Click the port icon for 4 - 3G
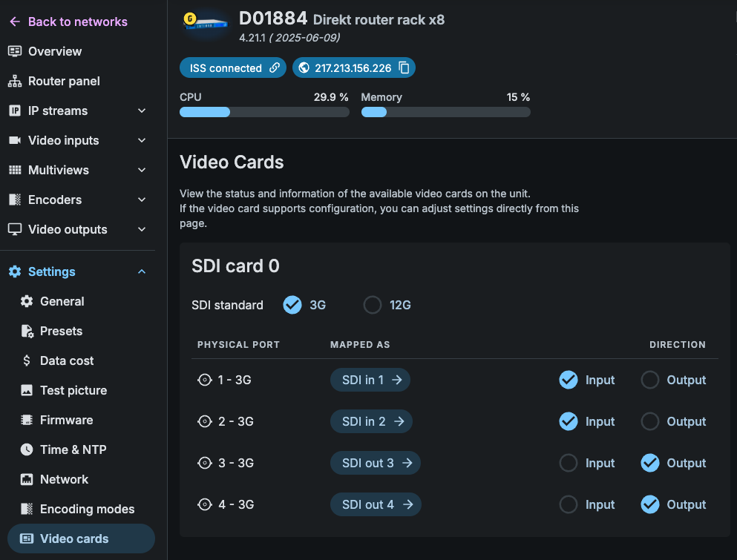This screenshot has height=560, width=737. coord(204,504)
